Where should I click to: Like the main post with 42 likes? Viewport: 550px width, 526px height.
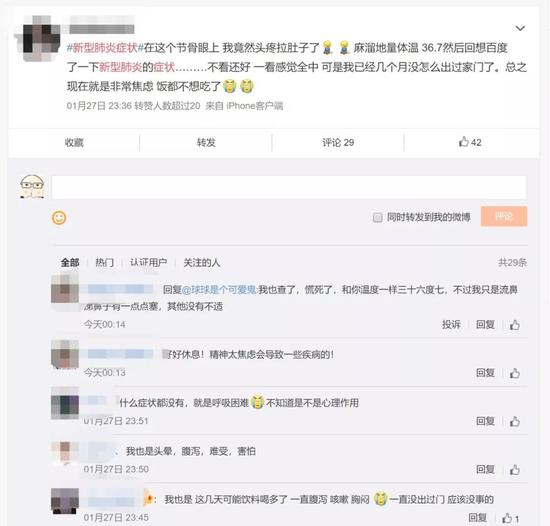click(470, 142)
